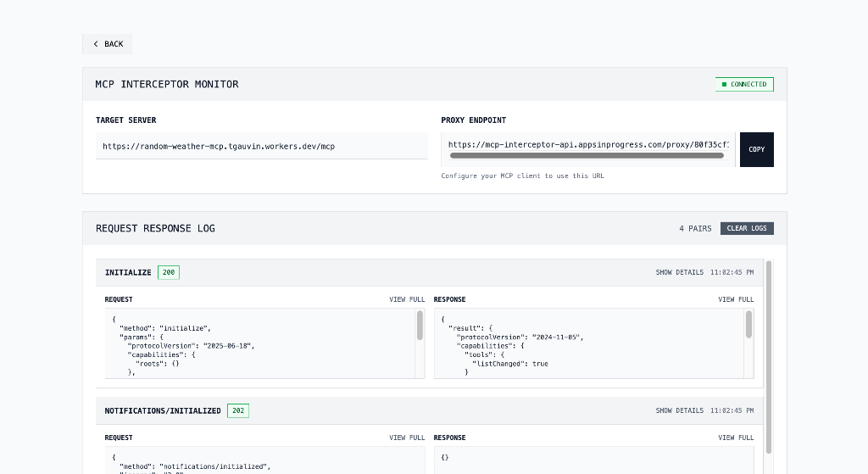
Task: Click the target server URL field
Action: click(261, 146)
